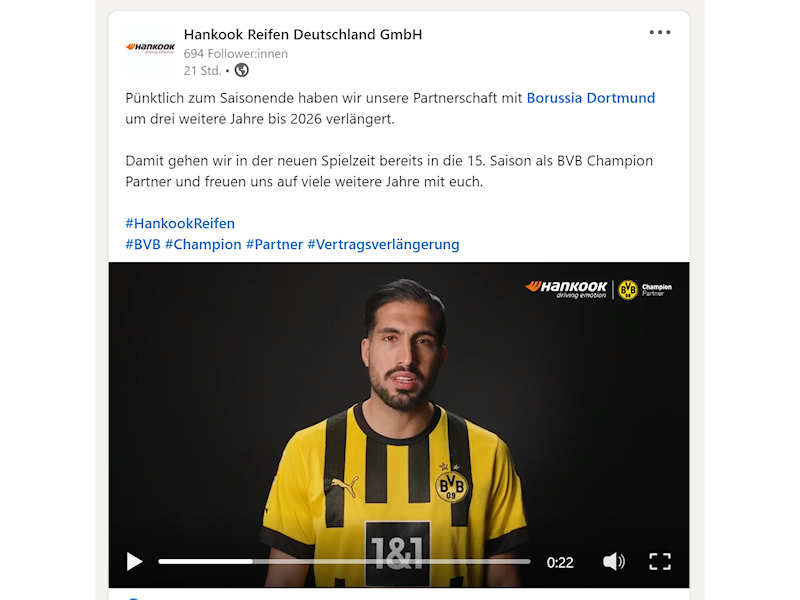Open the #BVB hashtag
The image size is (800, 600).
pyautogui.click(x=143, y=244)
